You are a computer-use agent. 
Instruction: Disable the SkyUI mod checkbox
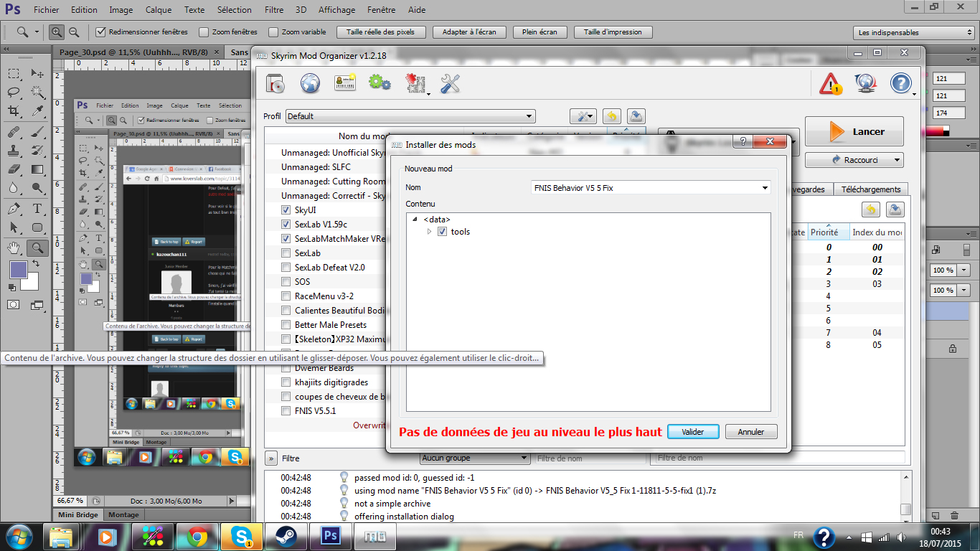pos(286,210)
